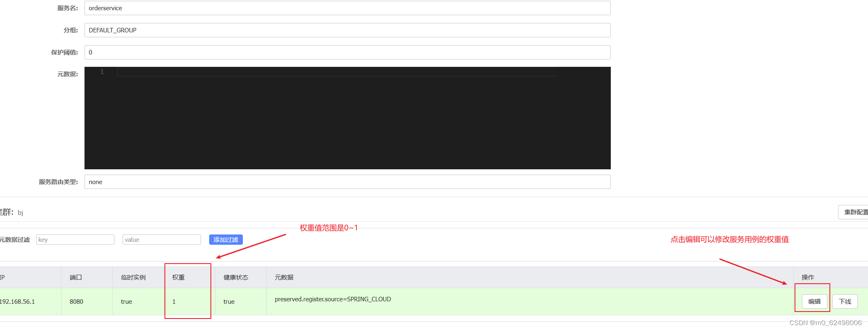Click the metadata filter key input
The height and width of the screenshot is (330, 868).
(75, 240)
